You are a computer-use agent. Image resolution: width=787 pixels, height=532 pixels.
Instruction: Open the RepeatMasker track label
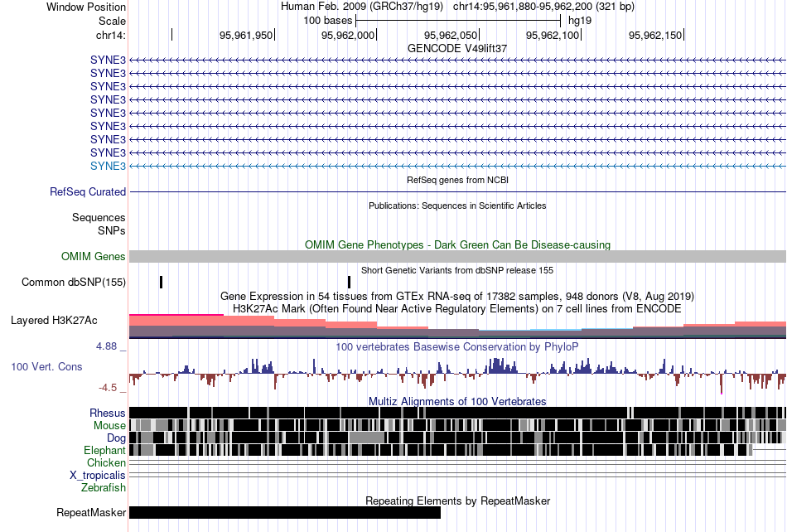pyautogui.click(x=91, y=512)
